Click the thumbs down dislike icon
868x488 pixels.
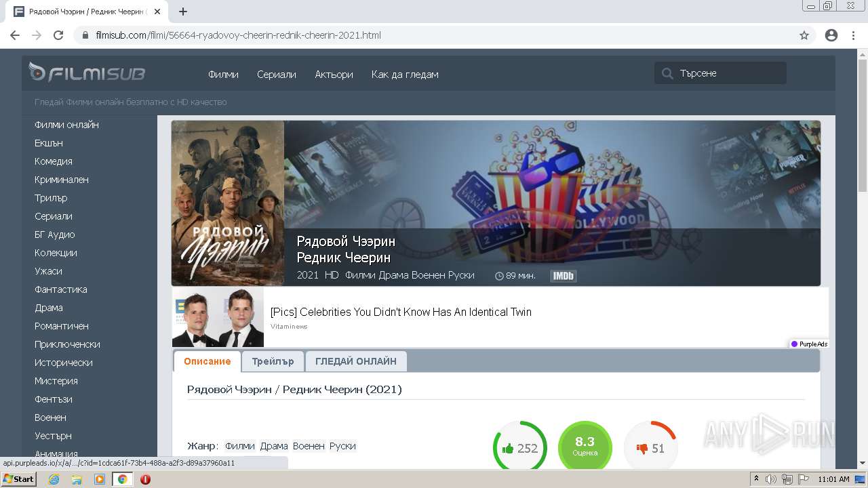642,449
